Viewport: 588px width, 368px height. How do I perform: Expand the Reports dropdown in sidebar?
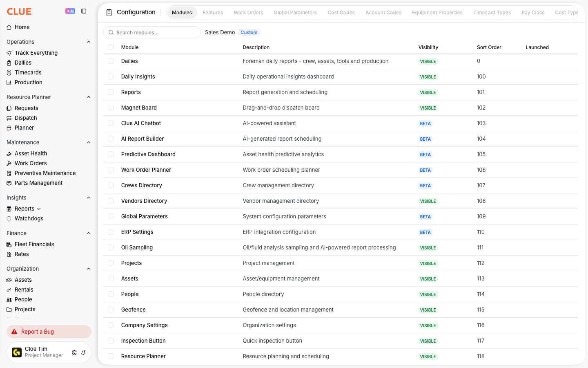coord(39,209)
